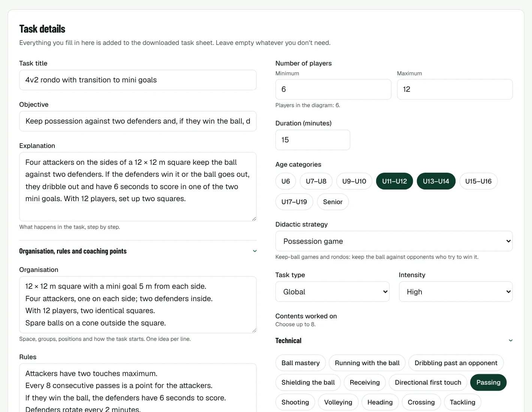Focus the Minimum players field
532x412 pixels.
pos(333,89)
